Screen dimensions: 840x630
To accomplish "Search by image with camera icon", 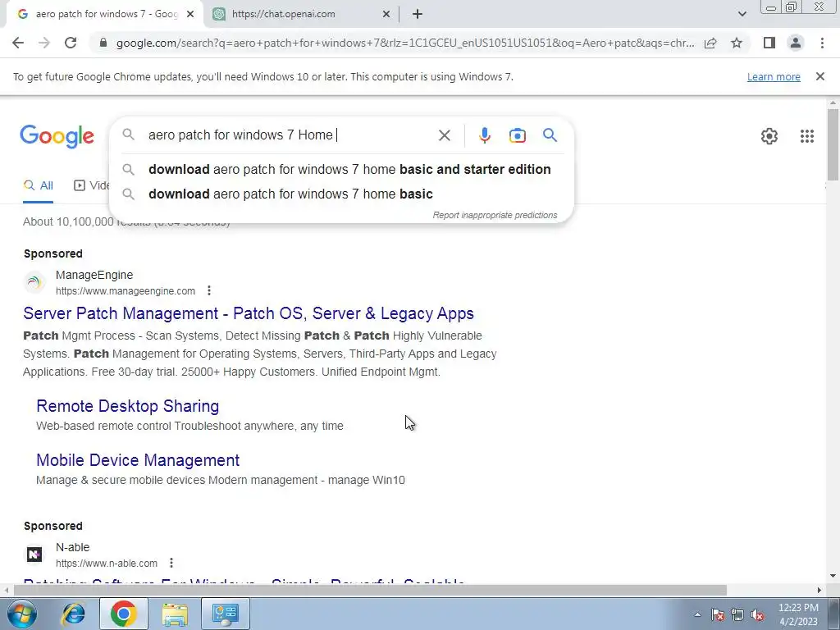I will 517,135.
